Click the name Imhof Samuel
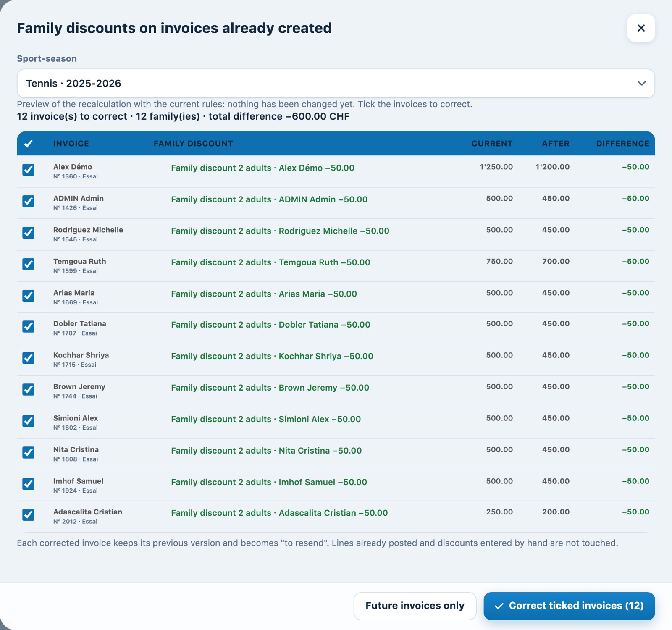 click(x=78, y=481)
